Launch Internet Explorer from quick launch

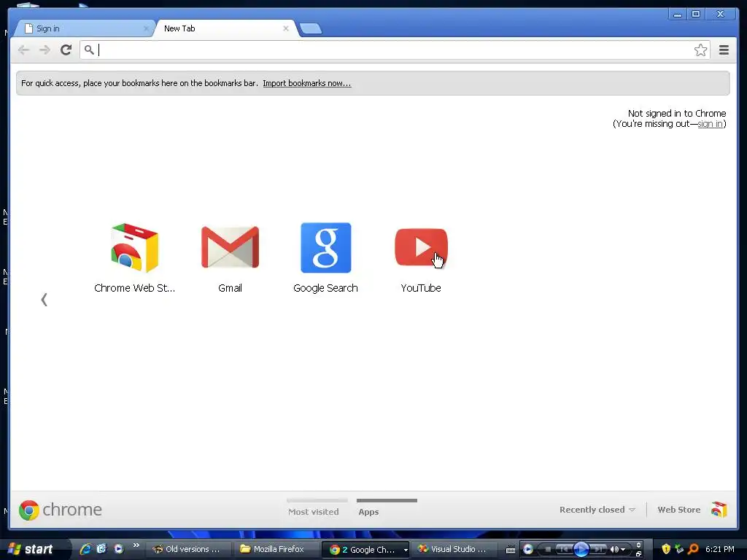tap(85, 549)
